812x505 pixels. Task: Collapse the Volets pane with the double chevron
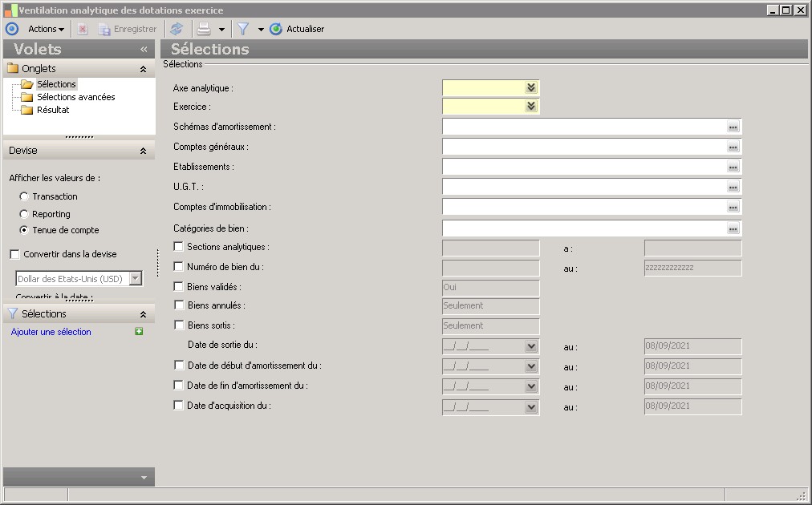pyautogui.click(x=144, y=50)
